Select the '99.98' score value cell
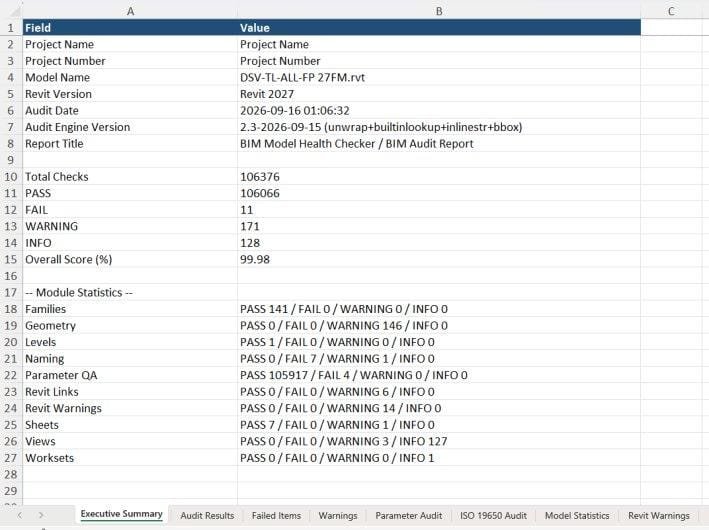The height and width of the screenshot is (530, 709). coord(439,260)
